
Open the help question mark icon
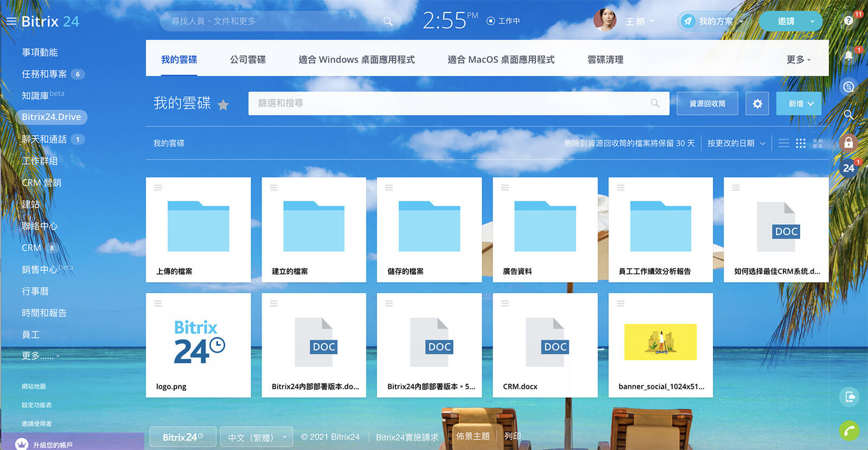click(x=849, y=21)
